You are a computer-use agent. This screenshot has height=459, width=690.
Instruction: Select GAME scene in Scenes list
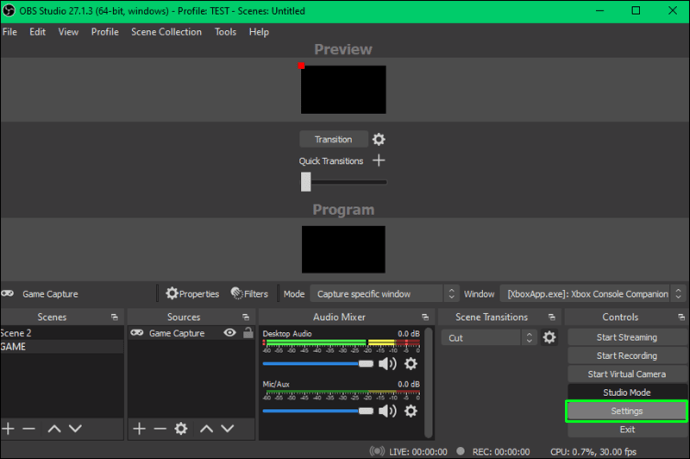[62, 346]
